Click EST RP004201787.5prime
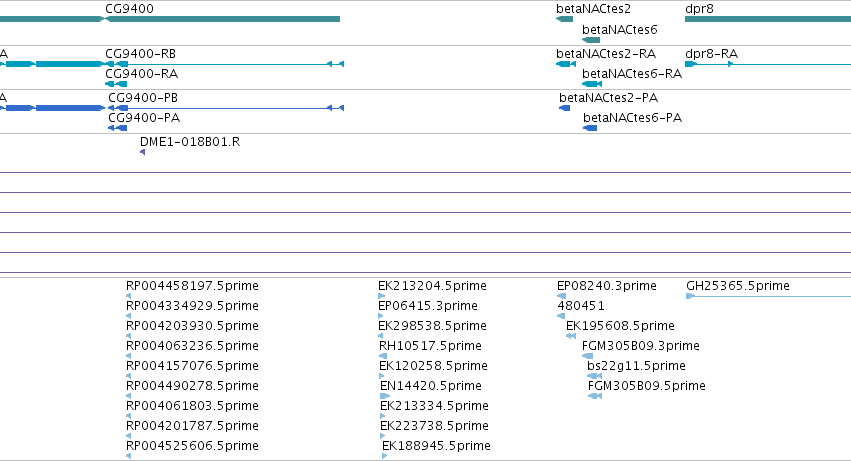 point(192,426)
